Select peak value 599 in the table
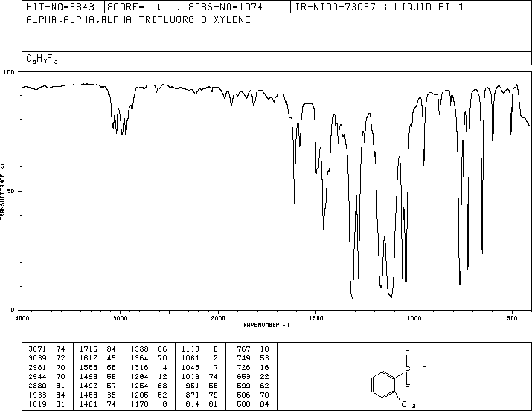The height and width of the screenshot is (411, 532). point(243,386)
